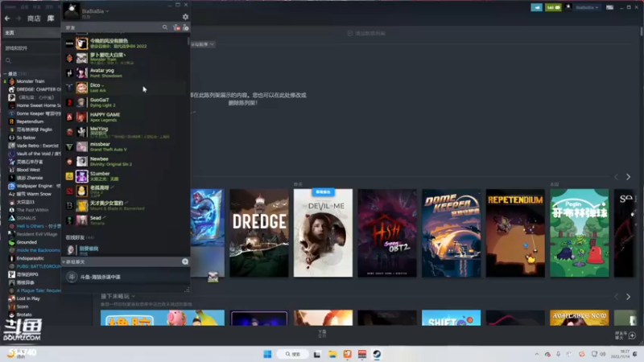
Task: Open the blue announcements button in Steam header
Action: [x=536, y=7]
